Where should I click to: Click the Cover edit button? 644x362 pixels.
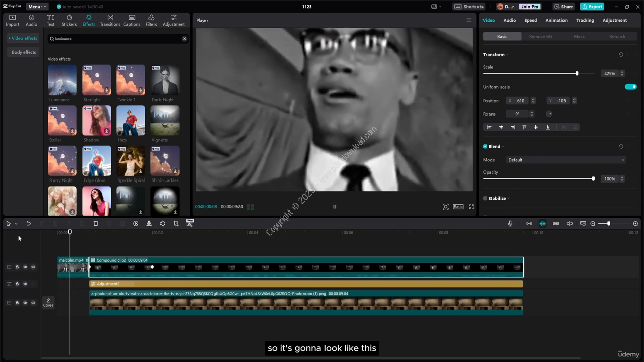coord(48,302)
